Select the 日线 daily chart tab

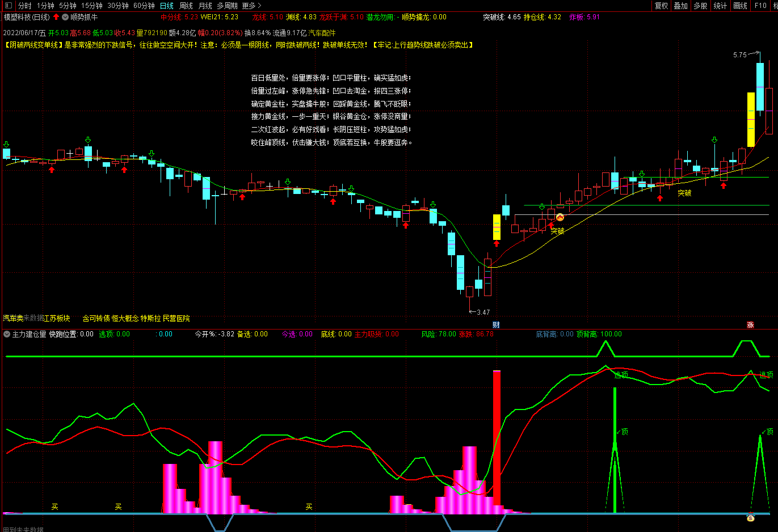pyautogui.click(x=167, y=6)
